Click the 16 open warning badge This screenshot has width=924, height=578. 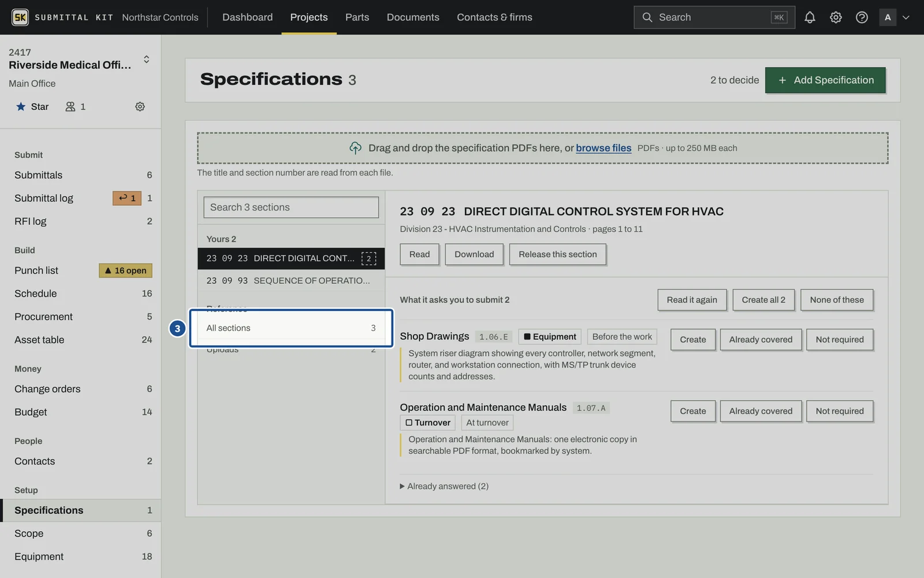pos(126,271)
